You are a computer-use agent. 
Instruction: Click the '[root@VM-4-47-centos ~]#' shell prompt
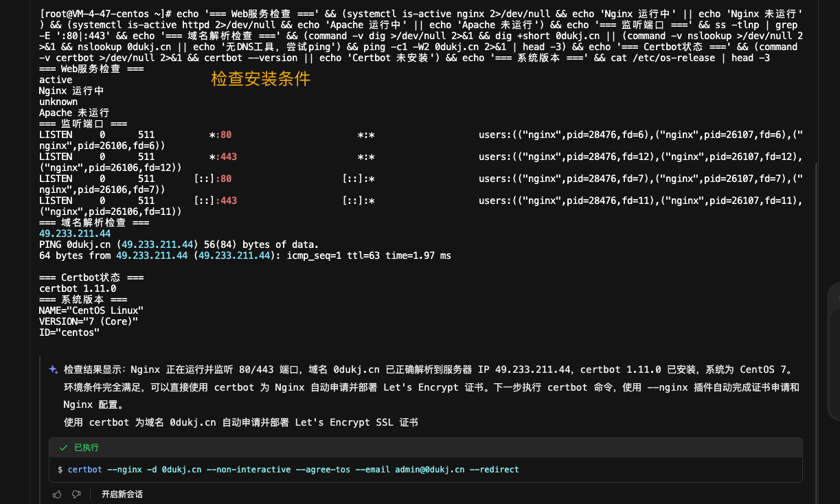click(106, 14)
